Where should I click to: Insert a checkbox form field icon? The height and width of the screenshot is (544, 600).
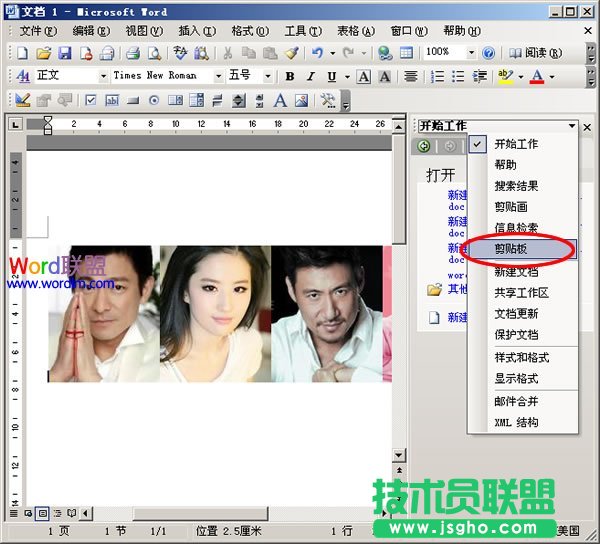coord(91,100)
